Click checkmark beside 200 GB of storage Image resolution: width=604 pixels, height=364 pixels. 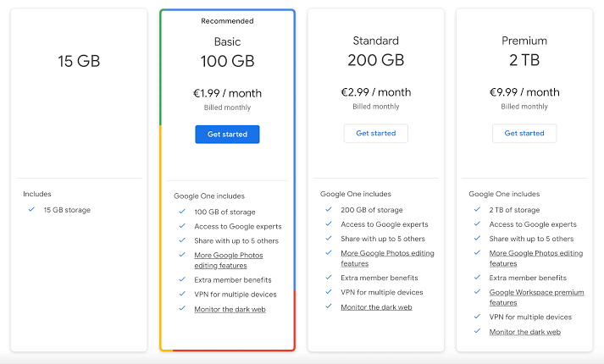point(329,209)
